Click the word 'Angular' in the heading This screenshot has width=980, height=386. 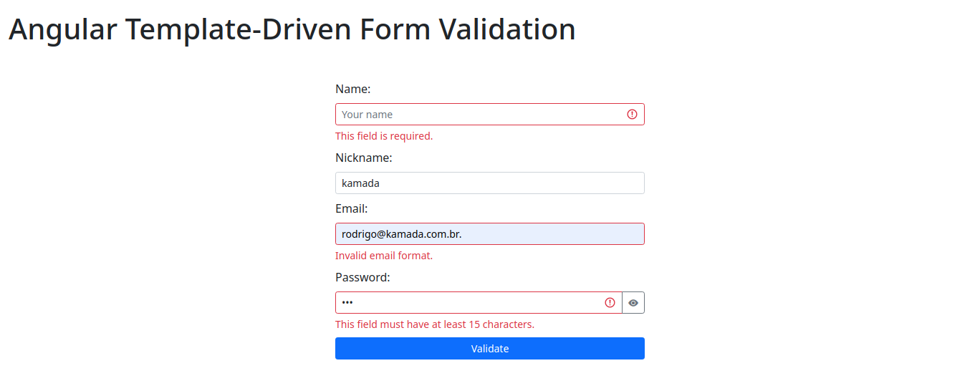(x=62, y=30)
